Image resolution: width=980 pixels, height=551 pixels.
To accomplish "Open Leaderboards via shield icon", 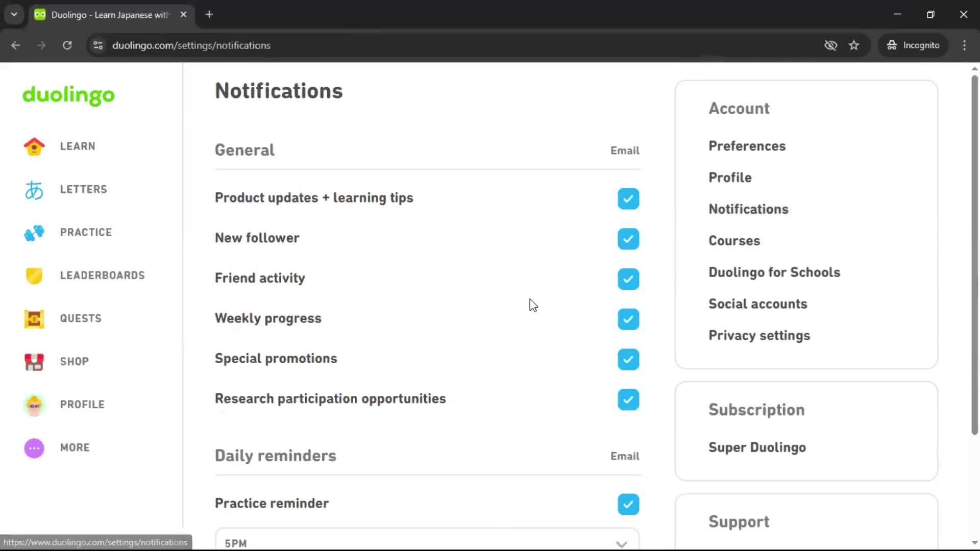I will pyautogui.click(x=34, y=275).
